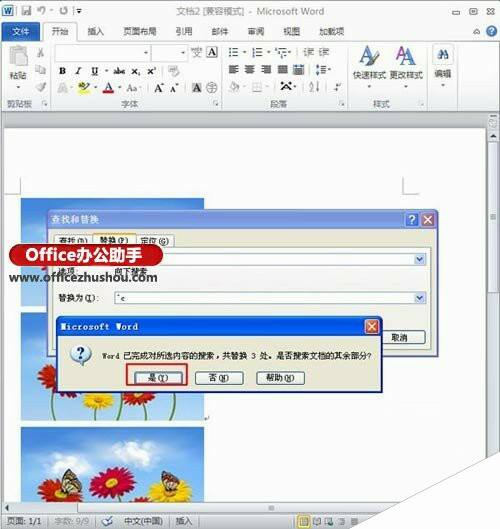Image resolution: width=500 pixels, height=529 pixels.
Task: Click the Replace with input field
Action: (265, 298)
